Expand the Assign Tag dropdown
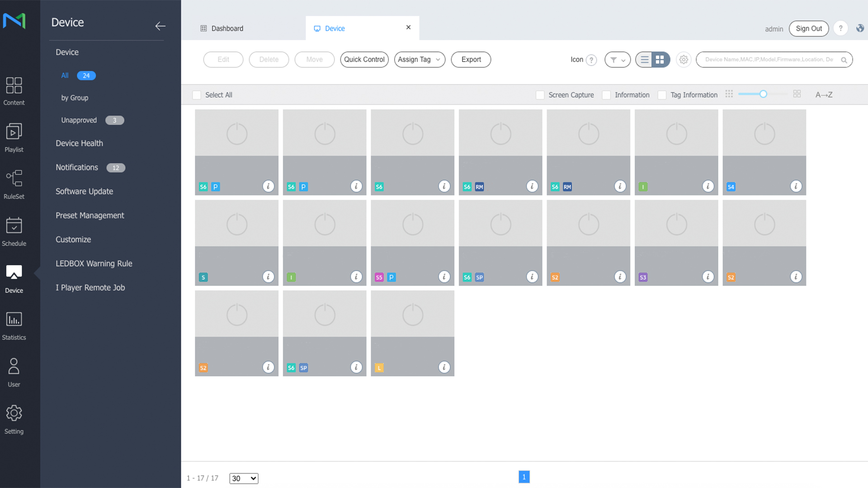Image resolution: width=868 pixels, height=488 pixels. click(419, 60)
